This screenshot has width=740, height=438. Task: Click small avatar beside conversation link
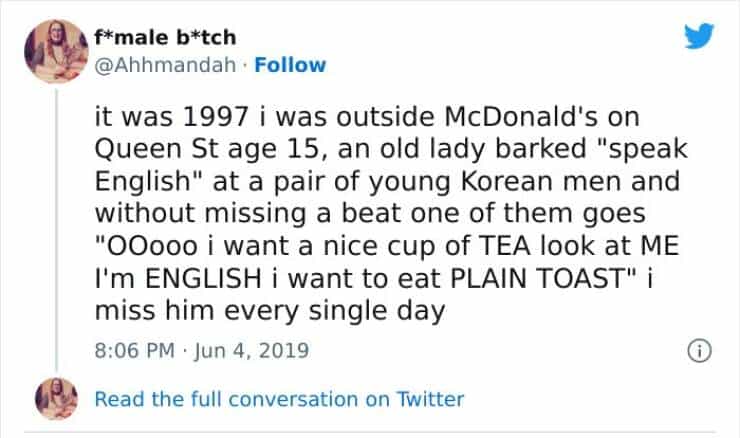click(x=55, y=398)
